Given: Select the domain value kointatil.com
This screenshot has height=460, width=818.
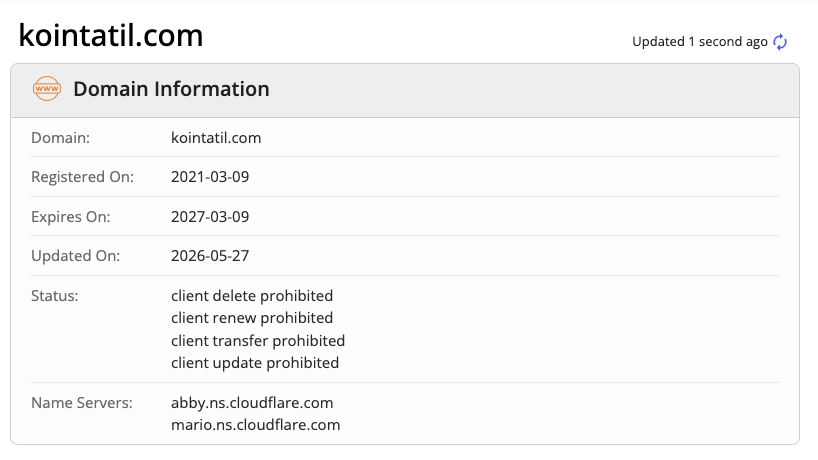Looking at the screenshot, I should (x=216, y=138).
